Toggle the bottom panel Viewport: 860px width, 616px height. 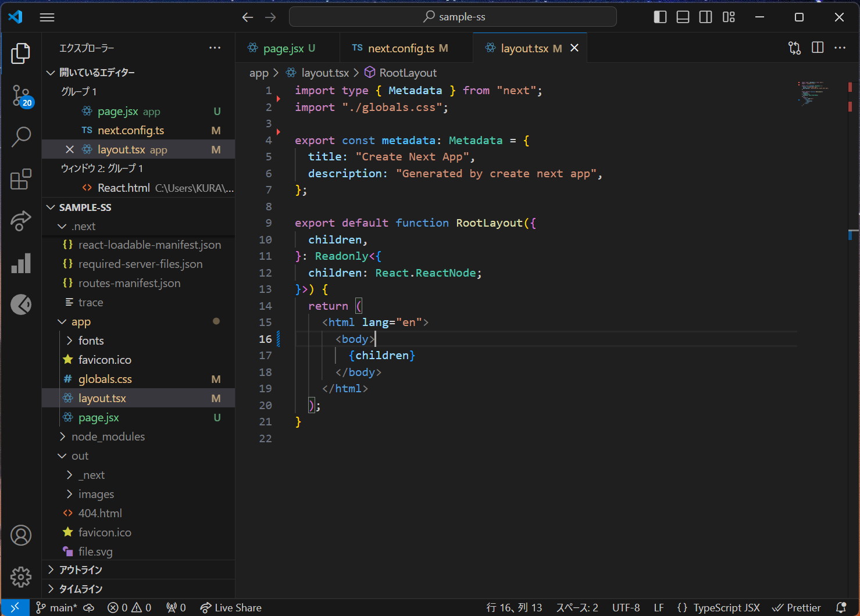click(683, 17)
